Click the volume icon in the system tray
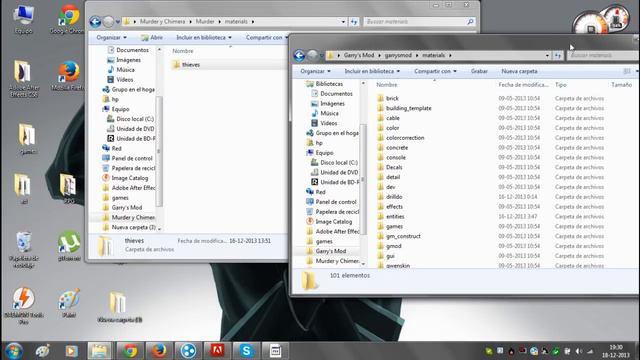Screen dimensions: 640x360 pos(579,351)
